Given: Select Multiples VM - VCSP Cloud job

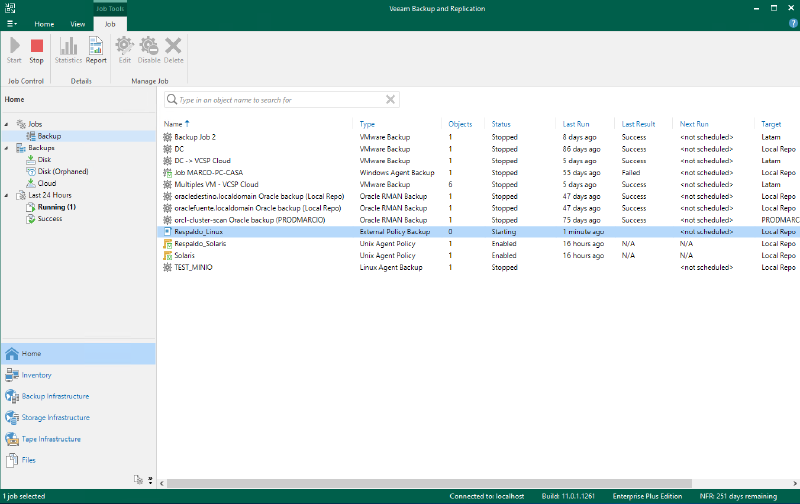Looking at the screenshot, I should pyautogui.click(x=479, y=184).
